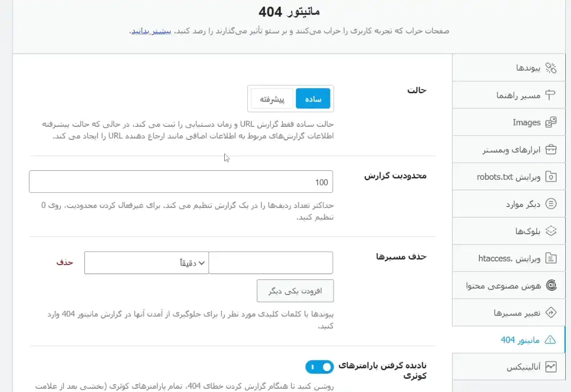
Task: Click the Content AI (هوش مصنوعی محتوا) icon
Action: click(551, 285)
